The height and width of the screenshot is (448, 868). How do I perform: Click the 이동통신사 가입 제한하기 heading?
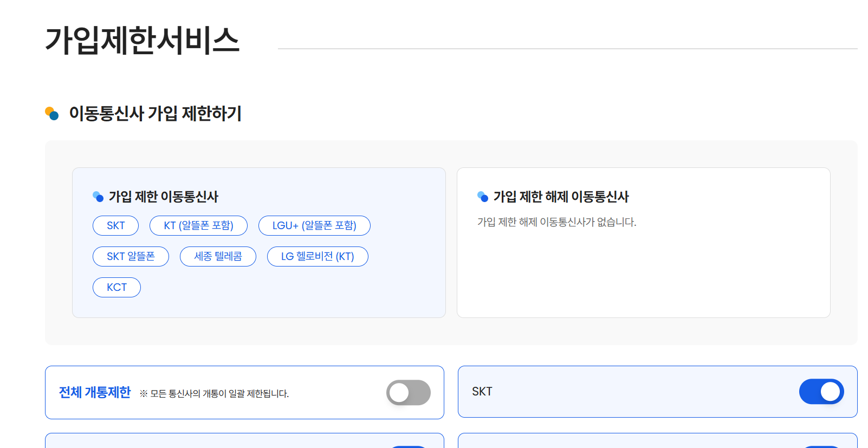(155, 113)
